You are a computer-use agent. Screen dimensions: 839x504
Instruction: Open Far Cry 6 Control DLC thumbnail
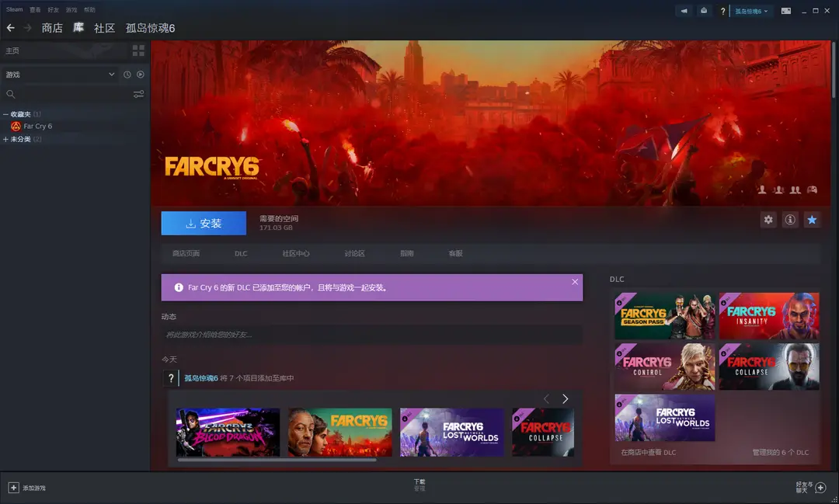[x=664, y=367]
